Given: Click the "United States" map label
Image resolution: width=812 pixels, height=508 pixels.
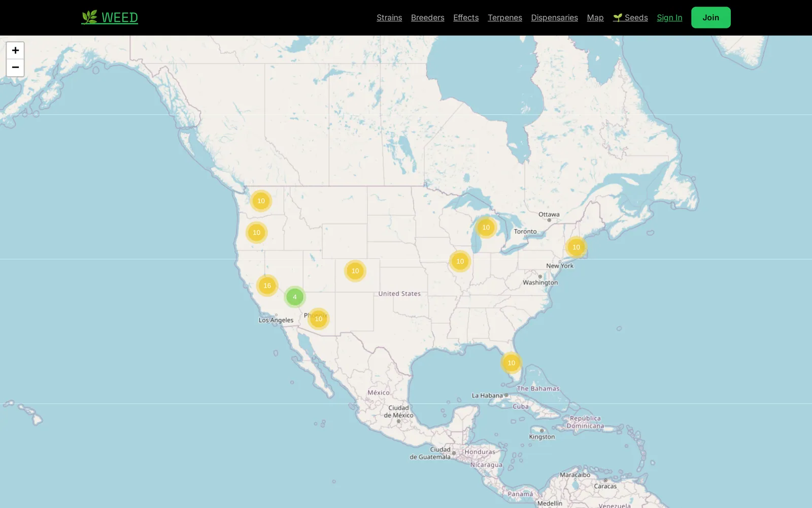Looking at the screenshot, I should point(399,294).
